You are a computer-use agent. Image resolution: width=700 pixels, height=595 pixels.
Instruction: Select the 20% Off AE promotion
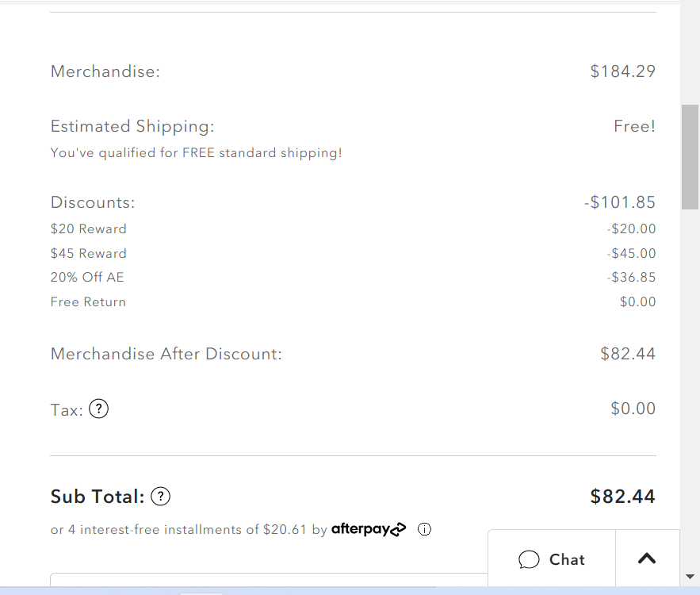pos(87,277)
